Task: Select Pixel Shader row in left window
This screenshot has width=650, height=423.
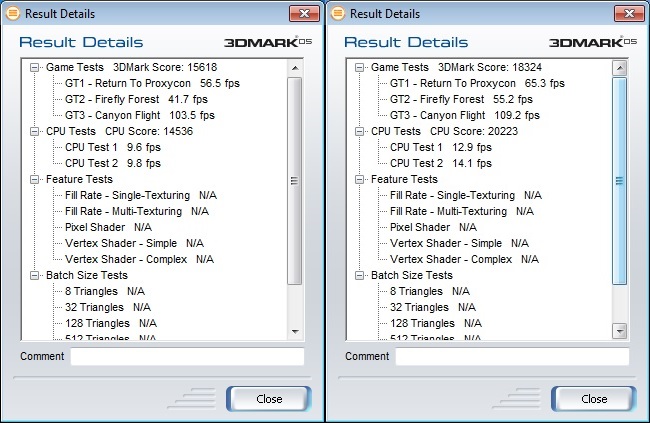Action: 109,227
